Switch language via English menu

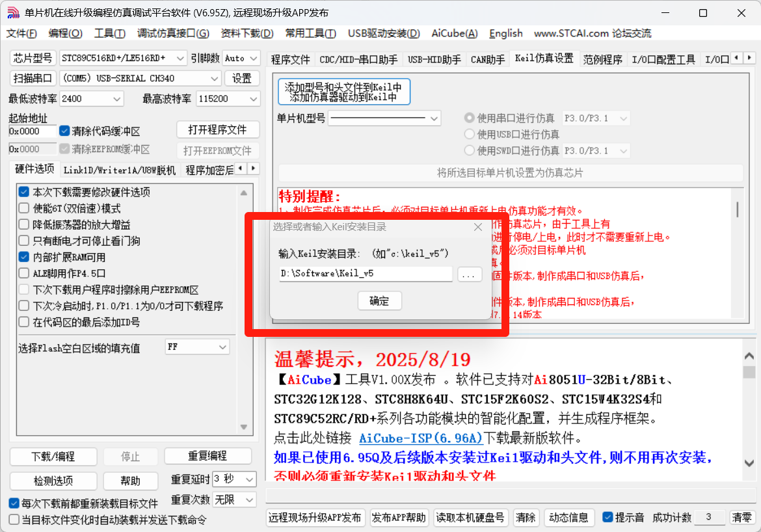[x=506, y=33]
